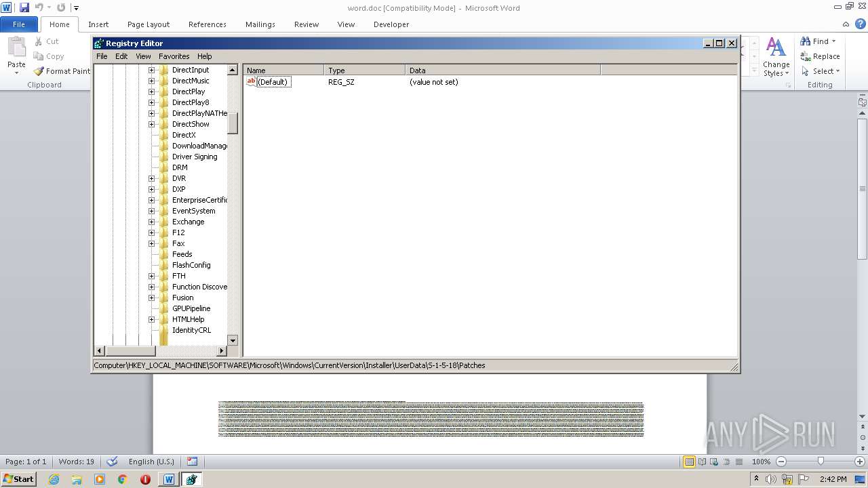Switch to Web Layout view

click(x=714, y=462)
